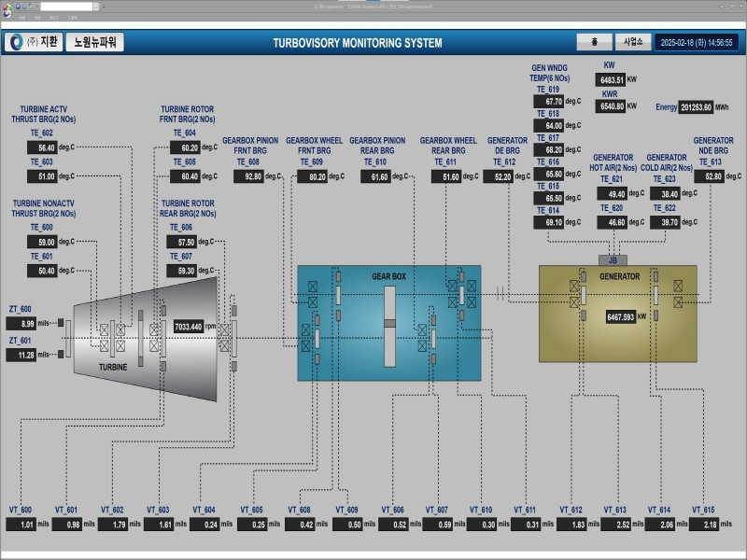Select VT_601 vibration value 0.98
747x560 pixels.
point(67,525)
